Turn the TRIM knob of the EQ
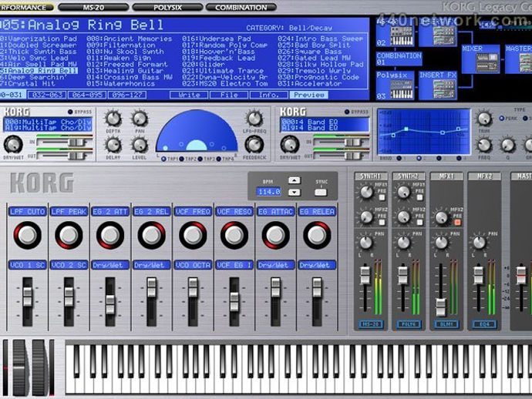The image size is (532, 399). [484, 119]
